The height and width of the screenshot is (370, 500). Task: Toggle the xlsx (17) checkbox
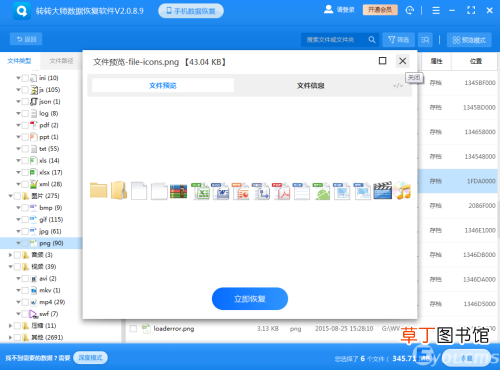click(x=25, y=173)
